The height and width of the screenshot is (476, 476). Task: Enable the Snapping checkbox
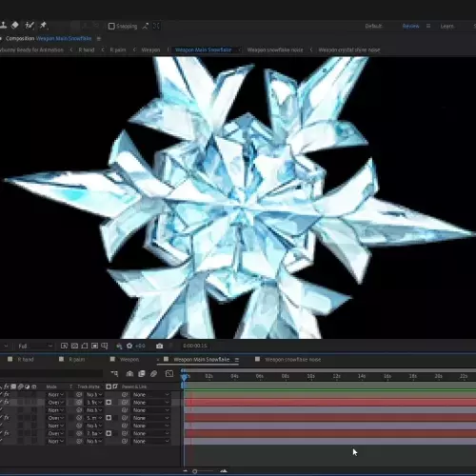pos(111,26)
